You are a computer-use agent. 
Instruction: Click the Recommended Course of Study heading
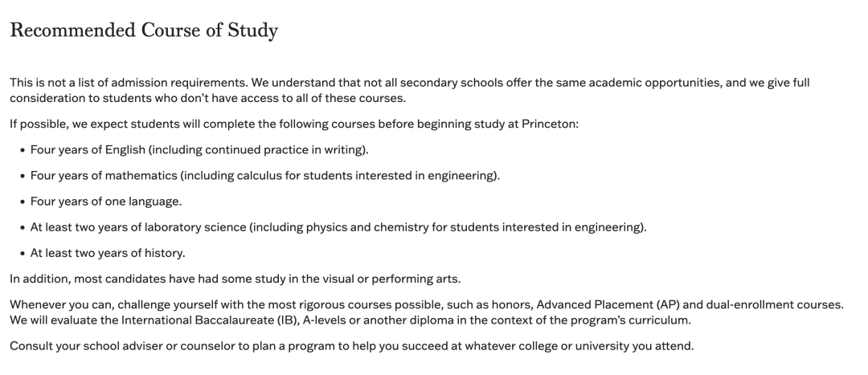coord(144,31)
